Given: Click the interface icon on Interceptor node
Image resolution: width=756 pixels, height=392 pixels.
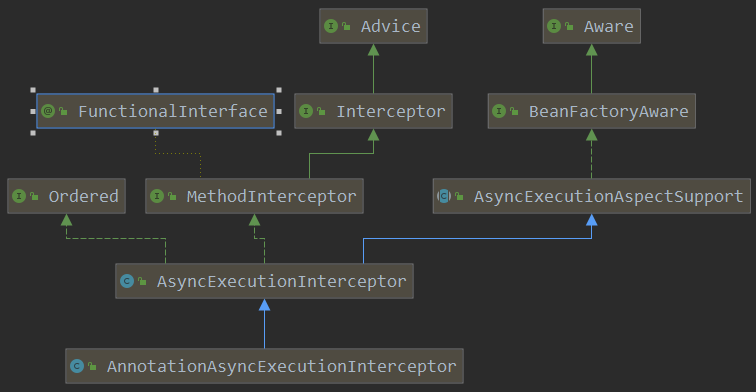Looking at the screenshot, I should pos(306,111).
